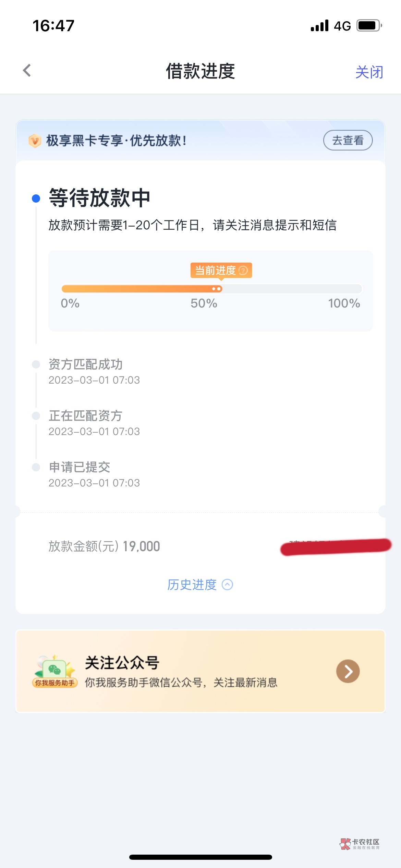Viewport: 401px width, 868px height.
Task: Tap the battery icon in status bar
Action: (x=369, y=26)
